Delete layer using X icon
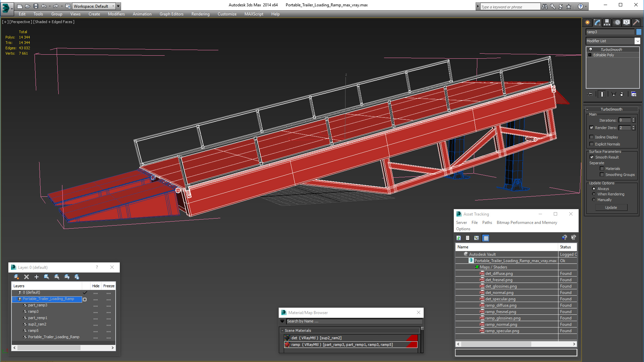Screen dimensions: 644x362 coord(26,277)
